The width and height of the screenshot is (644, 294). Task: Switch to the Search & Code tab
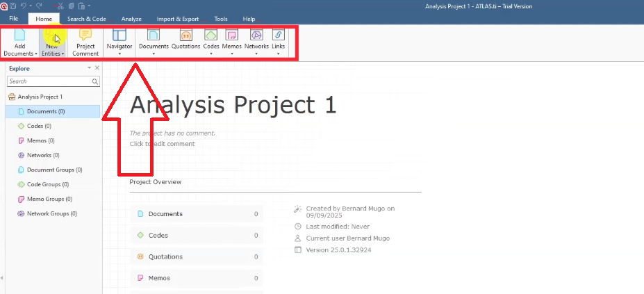(x=86, y=19)
